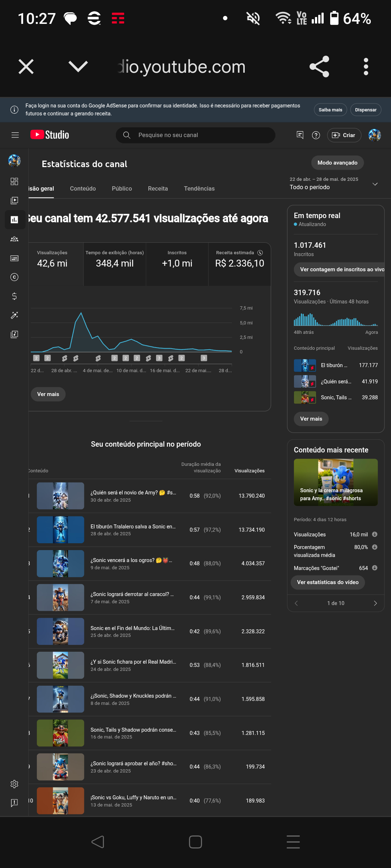The height and width of the screenshot is (868, 391).
Task: Click Ver mais in Em tempo real card
Action: click(311, 419)
